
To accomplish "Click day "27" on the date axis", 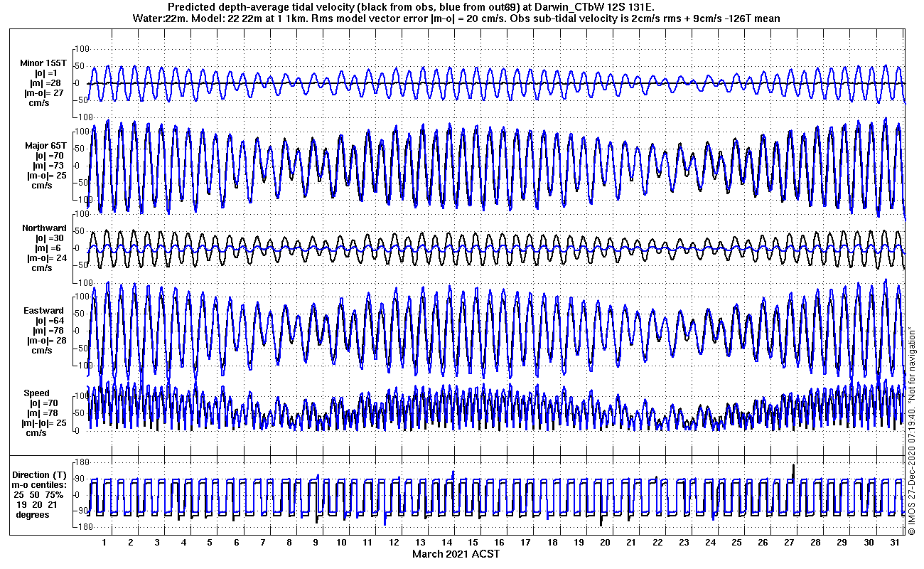I will 790,543.
